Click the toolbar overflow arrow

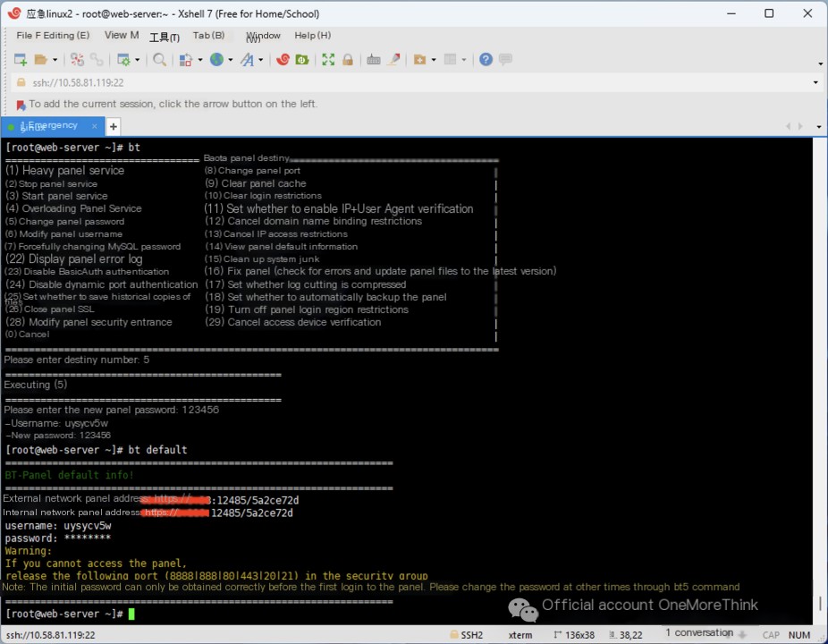click(820, 64)
